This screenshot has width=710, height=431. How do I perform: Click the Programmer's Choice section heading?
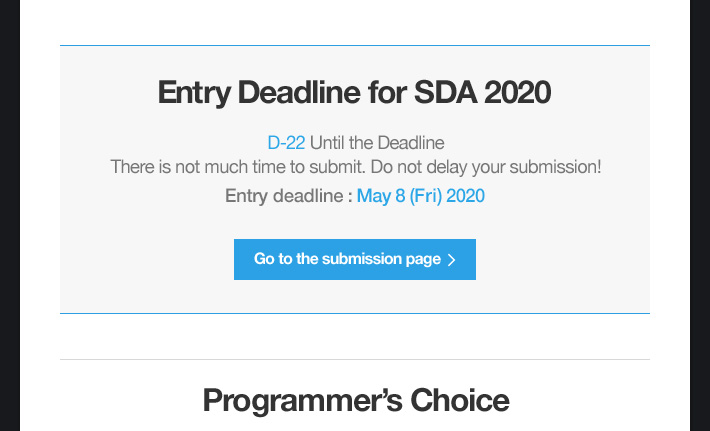(x=356, y=400)
